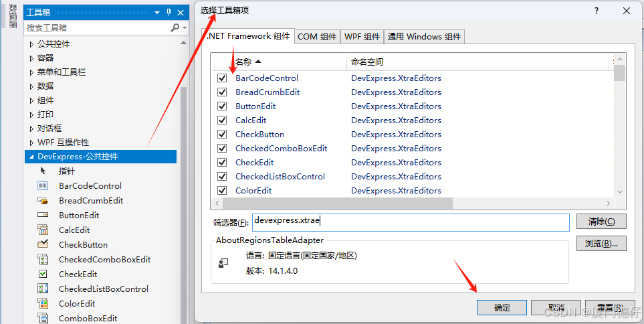Toggle the toolbox auto-hide pin icon
The image size is (644, 324).
(x=169, y=12)
